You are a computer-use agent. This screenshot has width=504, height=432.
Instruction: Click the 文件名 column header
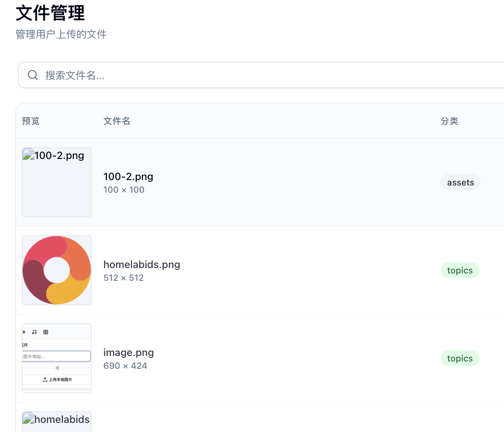[117, 121]
